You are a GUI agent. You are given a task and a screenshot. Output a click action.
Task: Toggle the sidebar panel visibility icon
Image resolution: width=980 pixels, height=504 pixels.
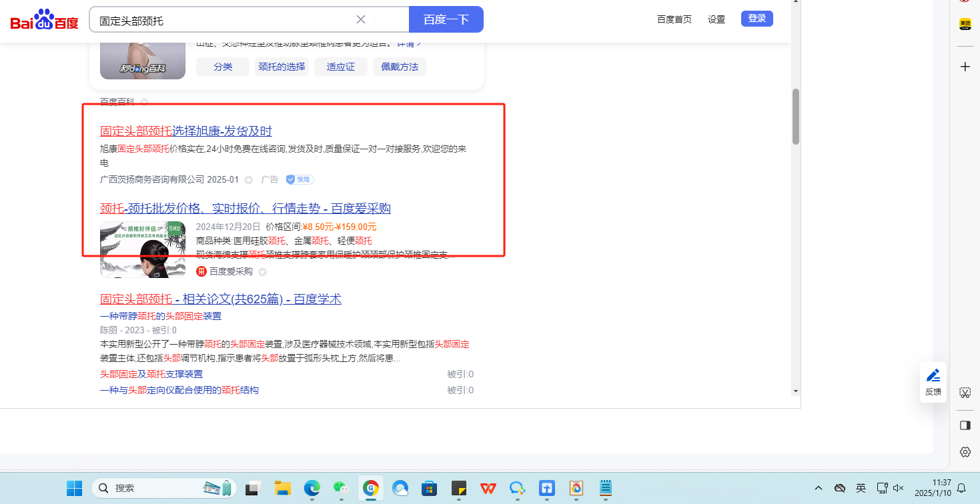(x=965, y=425)
